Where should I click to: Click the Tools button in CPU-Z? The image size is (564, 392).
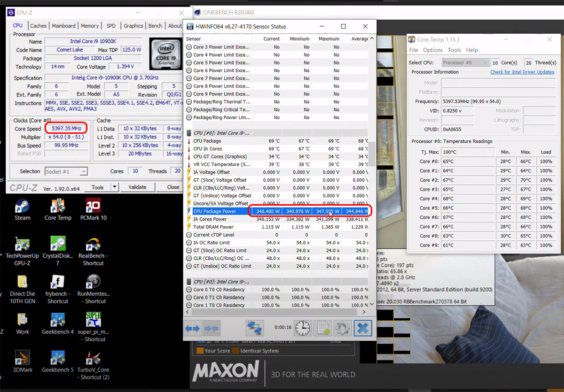98,187
